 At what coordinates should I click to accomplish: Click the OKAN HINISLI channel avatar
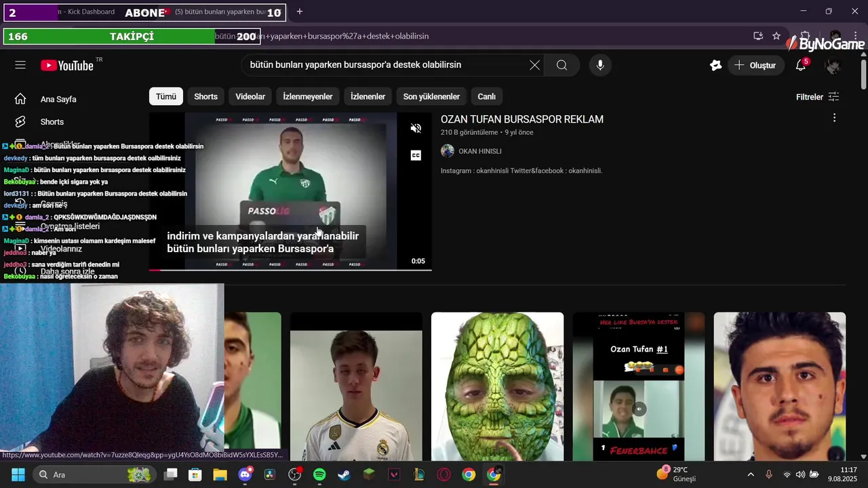click(x=448, y=151)
